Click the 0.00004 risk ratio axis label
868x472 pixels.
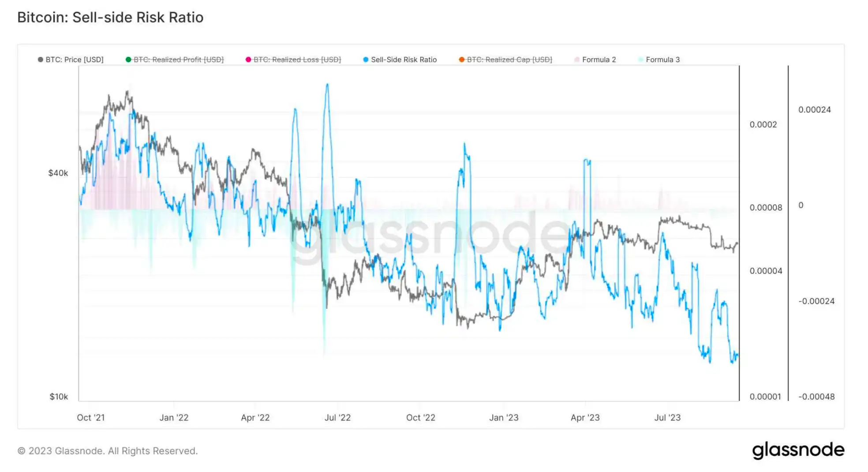766,271
